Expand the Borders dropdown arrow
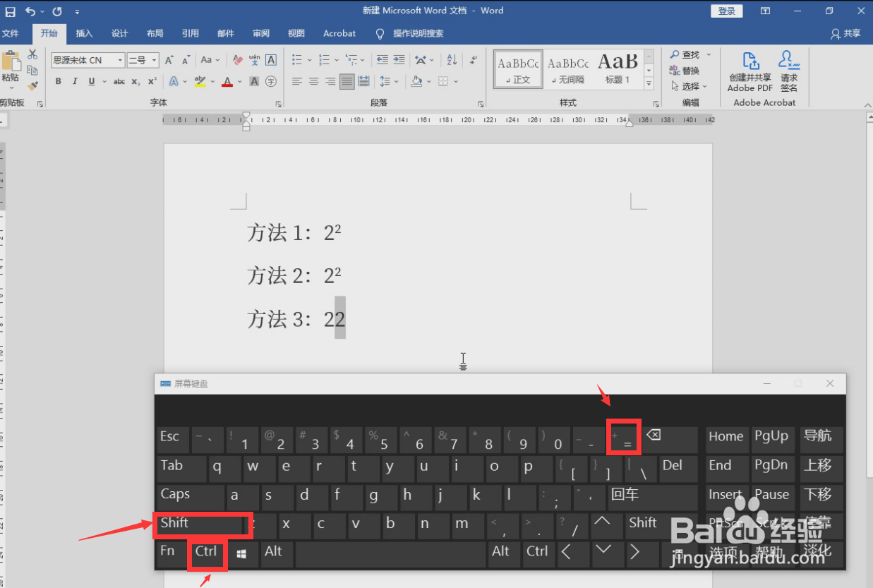 (x=455, y=82)
